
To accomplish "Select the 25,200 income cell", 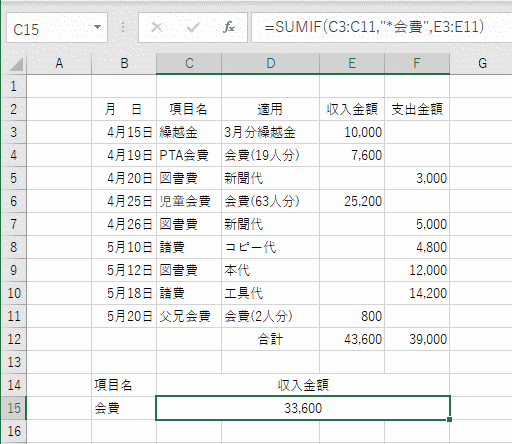I will (352, 201).
